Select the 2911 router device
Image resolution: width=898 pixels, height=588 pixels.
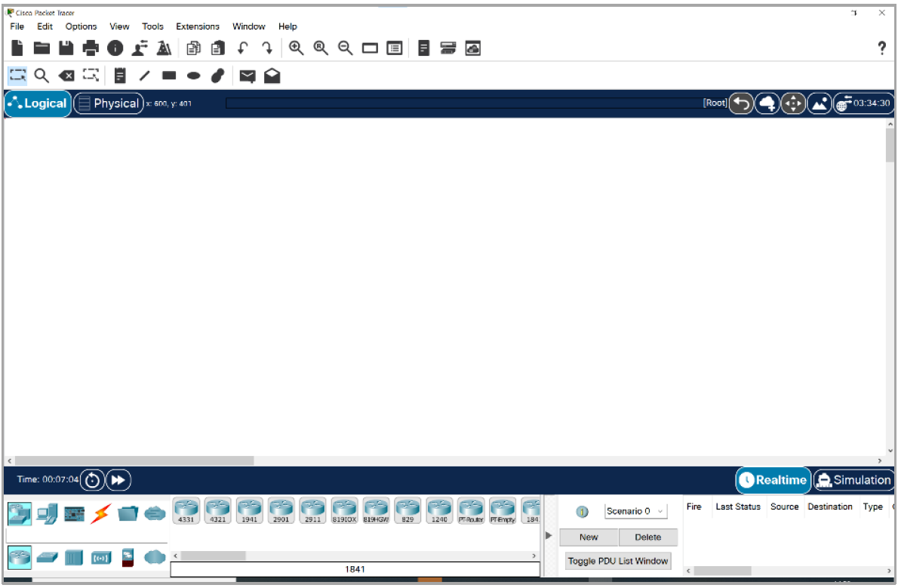click(312, 511)
